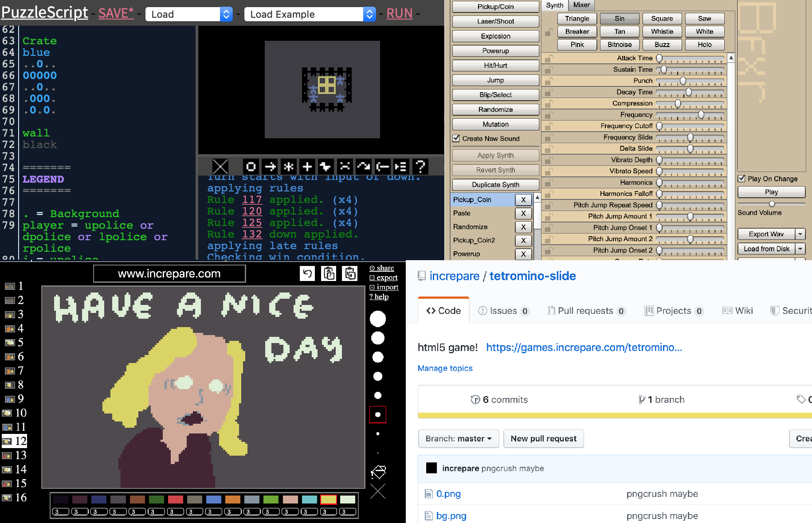812x523 pixels.
Task: Click the sound list scroll-up arrow
Action: pyautogui.click(x=537, y=197)
